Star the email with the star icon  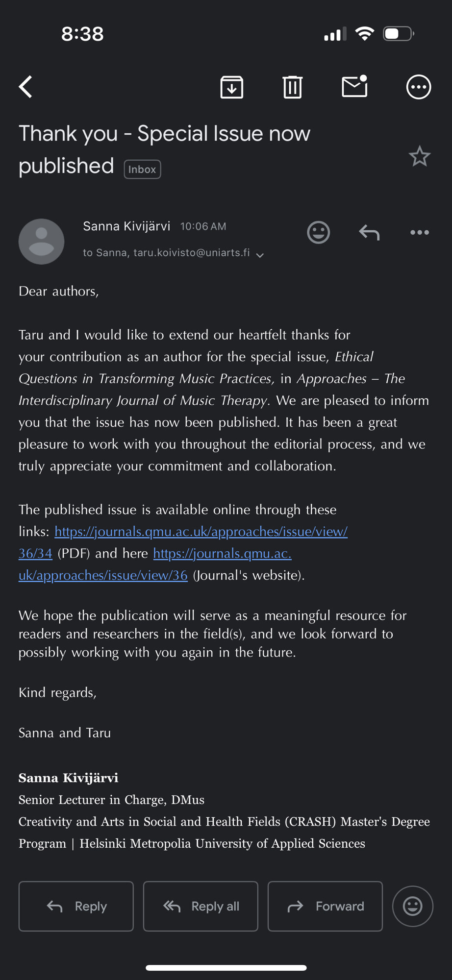click(x=419, y=157)
